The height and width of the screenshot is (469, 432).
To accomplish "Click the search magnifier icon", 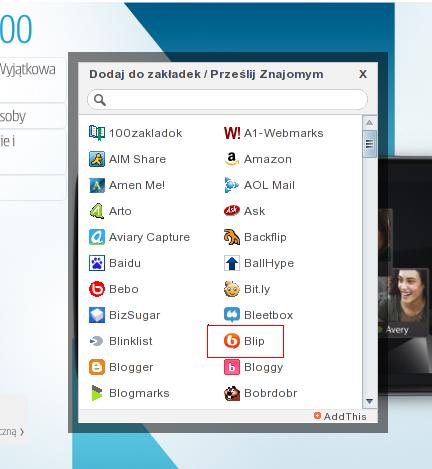I will (100, 100).
